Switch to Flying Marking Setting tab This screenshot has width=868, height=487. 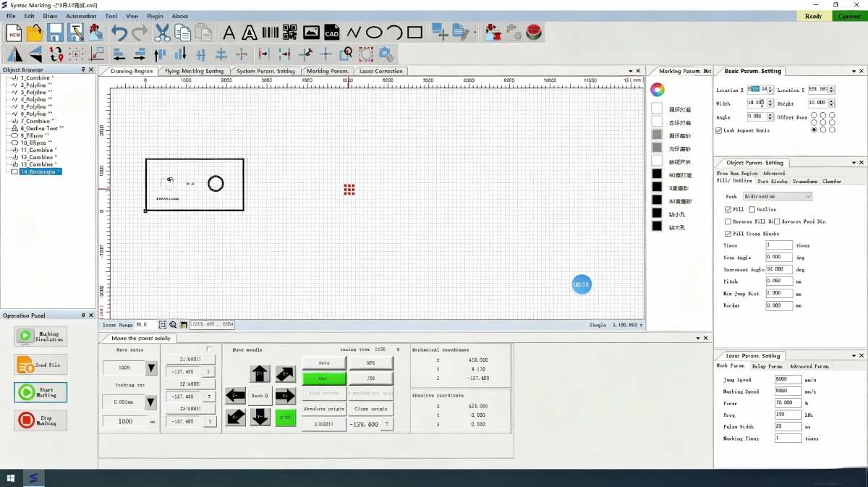pos(194,71)
